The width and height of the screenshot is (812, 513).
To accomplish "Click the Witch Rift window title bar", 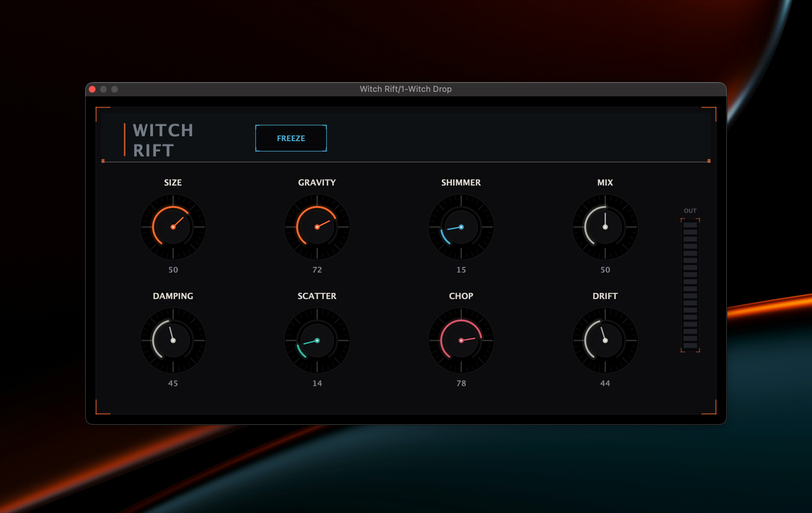I will pos(406,89).
